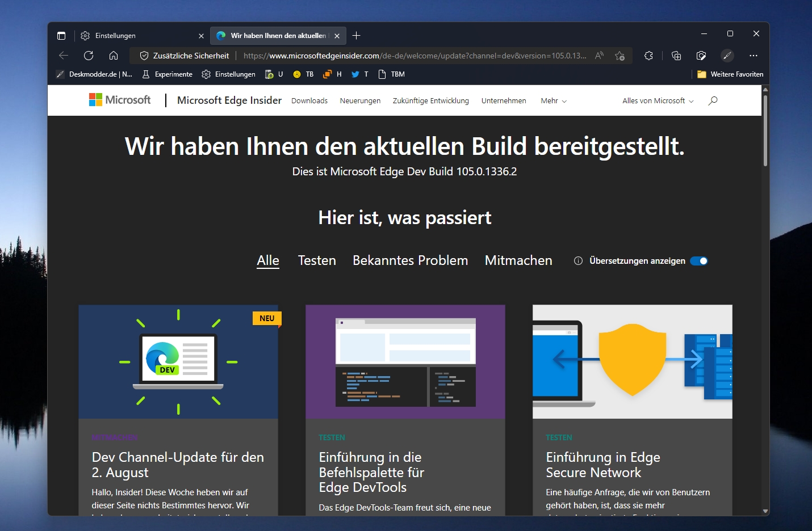Add page to favorites star icon
812x531 pixels.
[620, 56]
